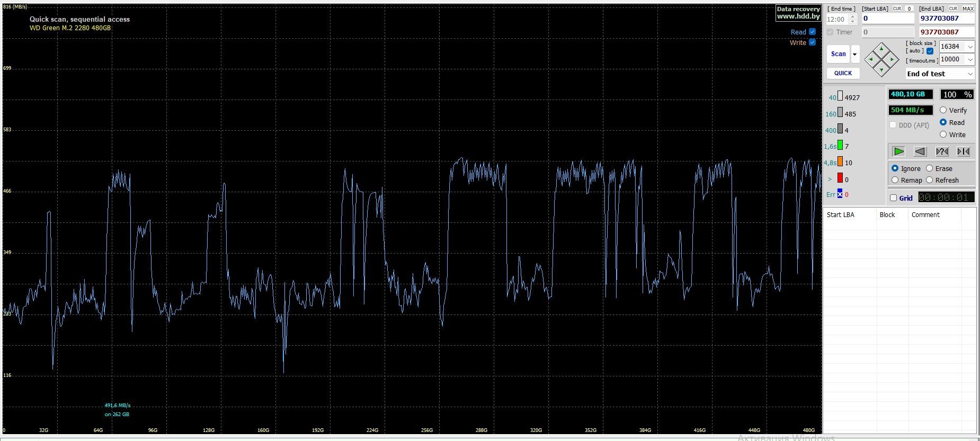
Task: Toggle the Read graph checkbox
Action: click(812, 32)
